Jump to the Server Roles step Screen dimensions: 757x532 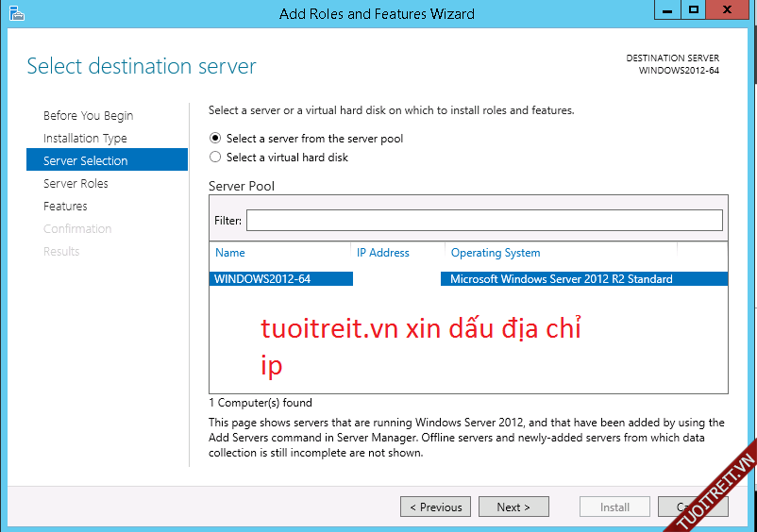[x=76, y=184]
